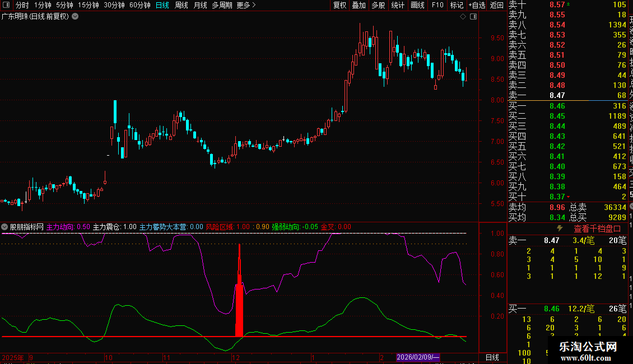Click the 返回 back button
The width and height of the screenshot is (633, 364).
point(496,5)
